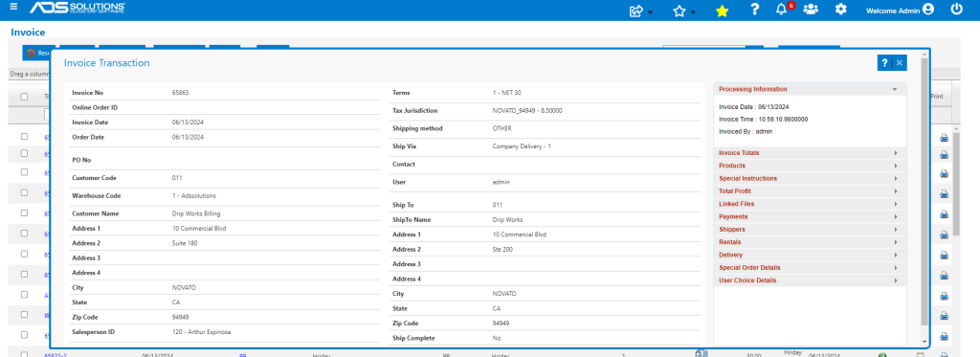Expand the User Choice Details section
The height and width of the screenshot is (357, 980).
[x=810, y=280]
